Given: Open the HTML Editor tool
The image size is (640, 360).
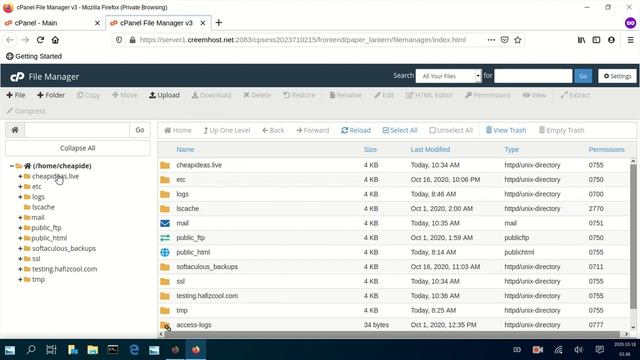Looking at the screenshot, I should point(429,95).
